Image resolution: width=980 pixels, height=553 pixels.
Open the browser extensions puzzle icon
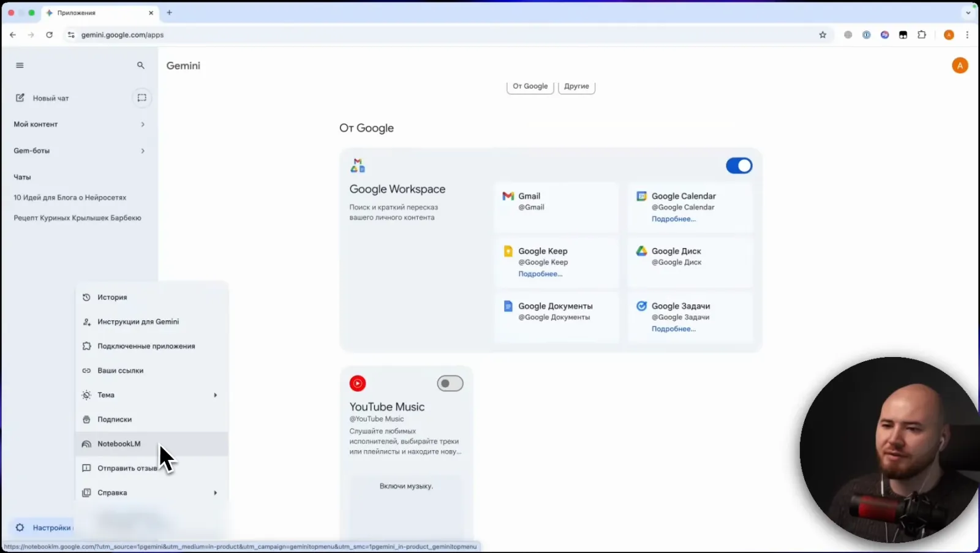click(x=921, y=35)
